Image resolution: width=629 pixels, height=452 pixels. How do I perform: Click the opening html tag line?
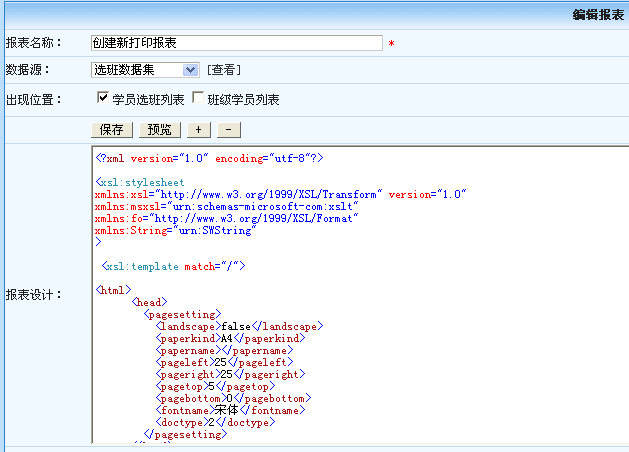(x=113, y=290)
